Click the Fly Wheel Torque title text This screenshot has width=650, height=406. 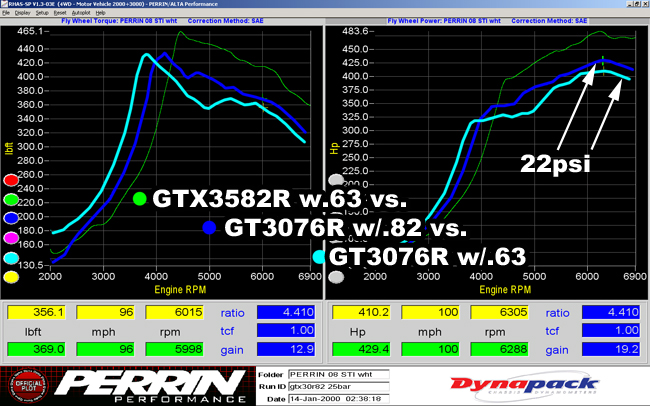[119, 21]
